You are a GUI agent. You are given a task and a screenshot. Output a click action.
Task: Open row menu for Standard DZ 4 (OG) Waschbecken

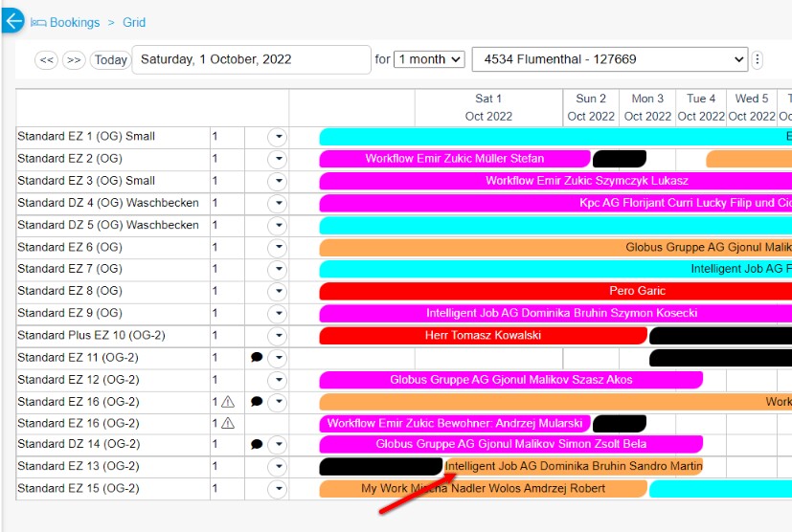[x=278, y=204]
